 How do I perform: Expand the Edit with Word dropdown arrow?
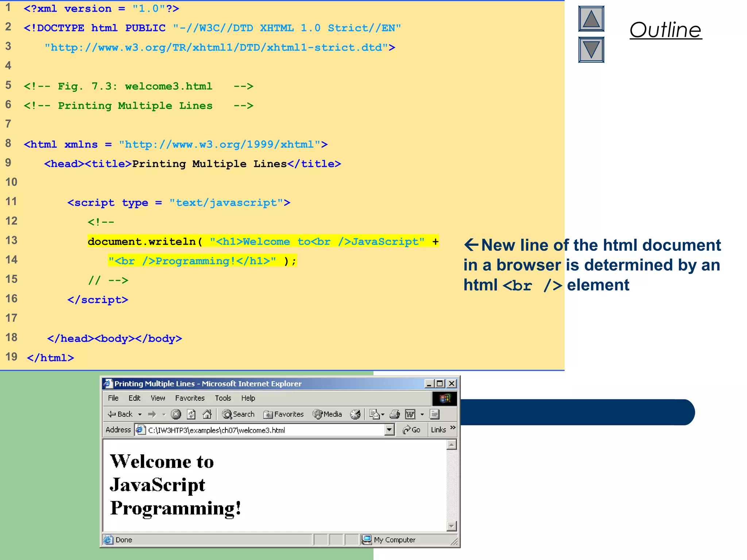tap(422, 415)
